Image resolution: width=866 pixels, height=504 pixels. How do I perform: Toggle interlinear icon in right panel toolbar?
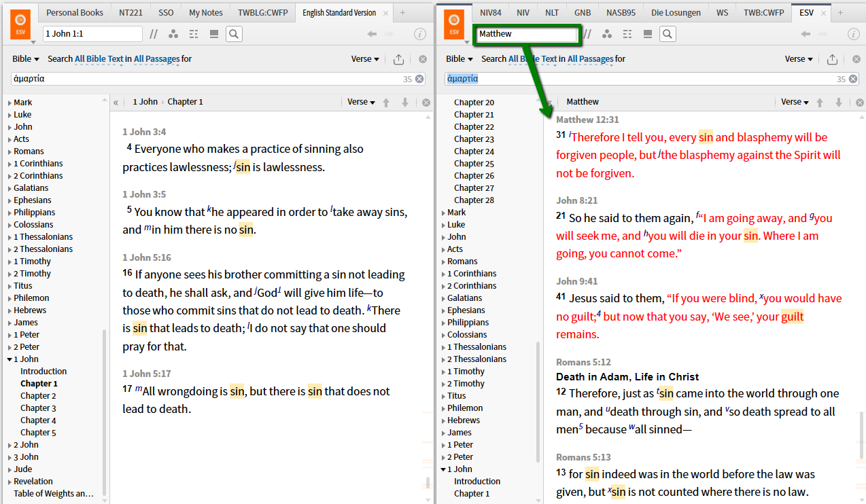pos(627,34)
